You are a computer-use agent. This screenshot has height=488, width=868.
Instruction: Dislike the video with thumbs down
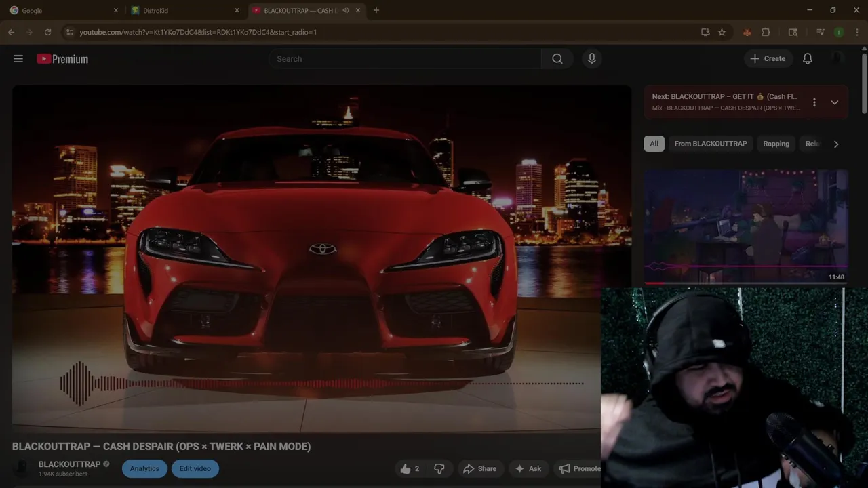(x=439, y=468)
